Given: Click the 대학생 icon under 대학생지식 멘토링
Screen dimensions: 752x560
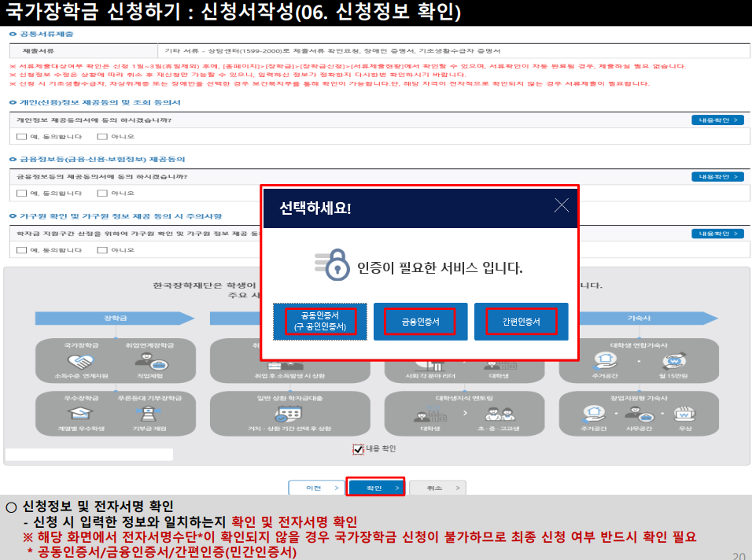Looking at the screenshot, I should (430, 414).
